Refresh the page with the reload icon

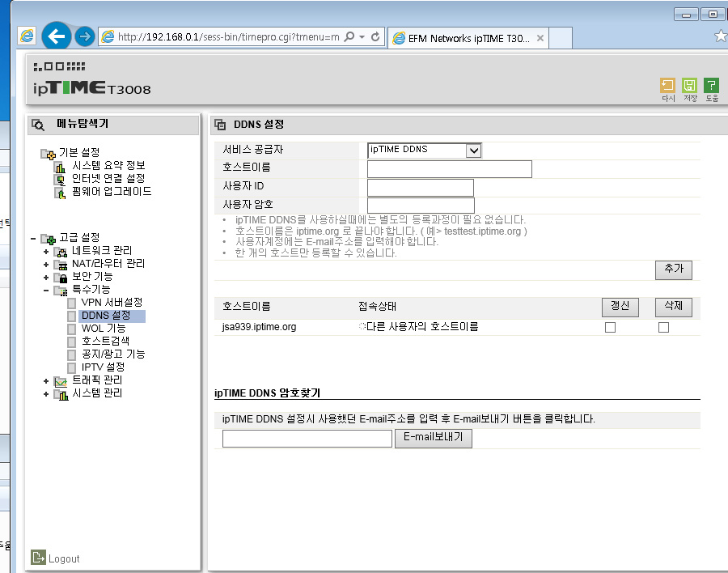(x=375, y=36)
